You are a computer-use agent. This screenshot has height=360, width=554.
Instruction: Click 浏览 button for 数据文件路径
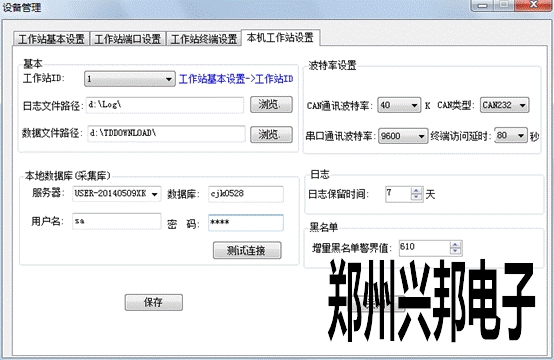tap(271, 134)
